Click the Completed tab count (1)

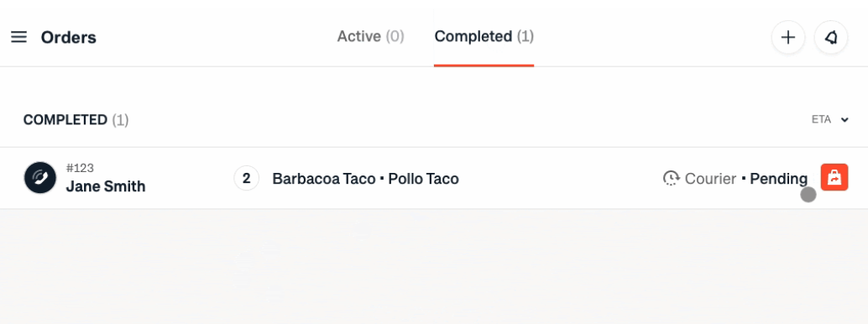point(526,37)
